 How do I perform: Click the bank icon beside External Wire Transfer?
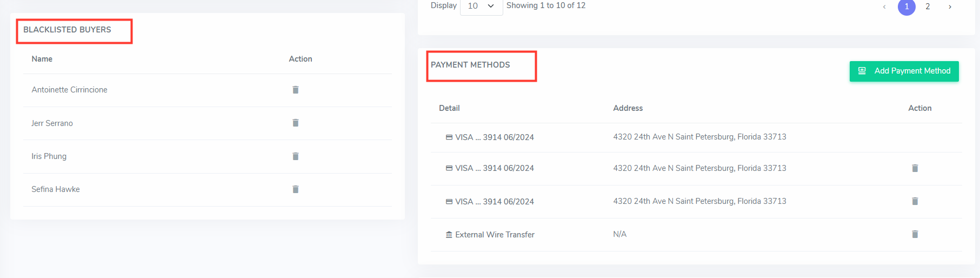(x=449, y=235)
